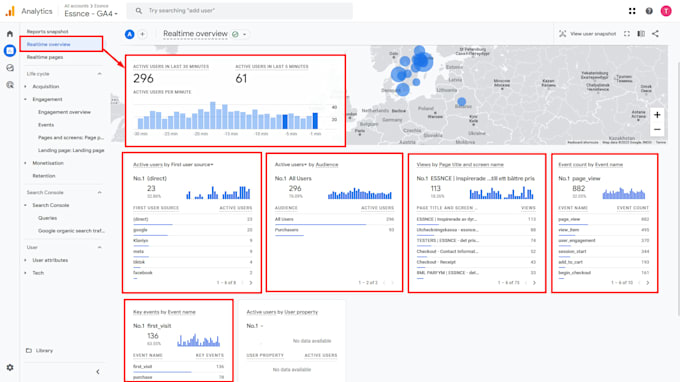Screen dimensions: 680x382
Task: Open Engagement overview report
Action: (x=64, y=112)
